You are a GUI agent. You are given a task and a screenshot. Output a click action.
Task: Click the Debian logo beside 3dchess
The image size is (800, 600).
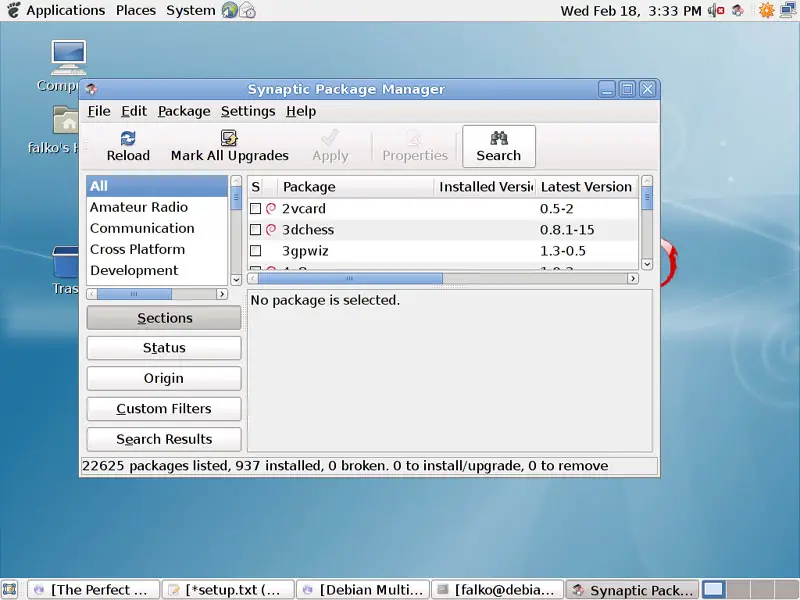[x=271, y=230]
